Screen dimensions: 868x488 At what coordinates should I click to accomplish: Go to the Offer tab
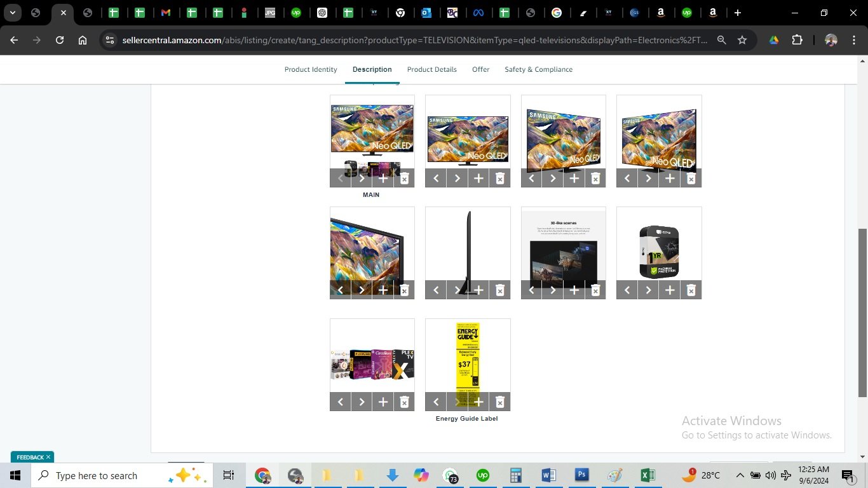click(x=480, y=69)
